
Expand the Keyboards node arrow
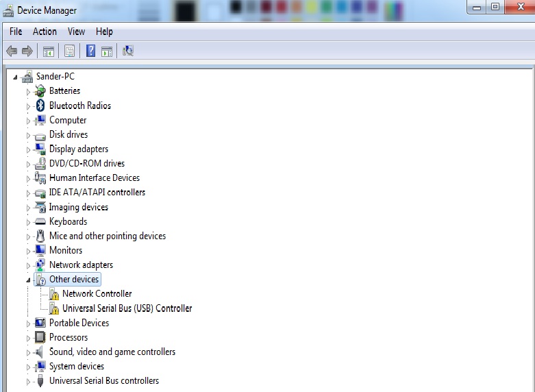(28, 222)
